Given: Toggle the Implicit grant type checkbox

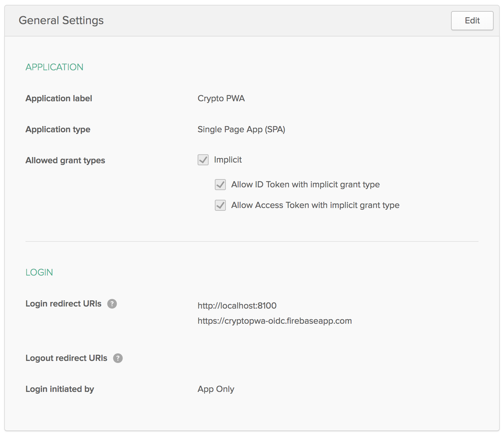Looking at the screenshot, I should (203, 160).
